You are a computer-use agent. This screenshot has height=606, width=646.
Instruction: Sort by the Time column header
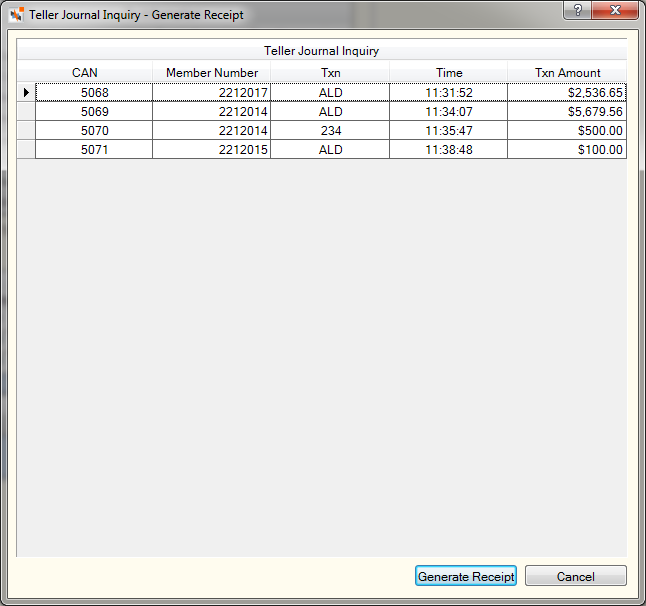[x=449, y=73]
